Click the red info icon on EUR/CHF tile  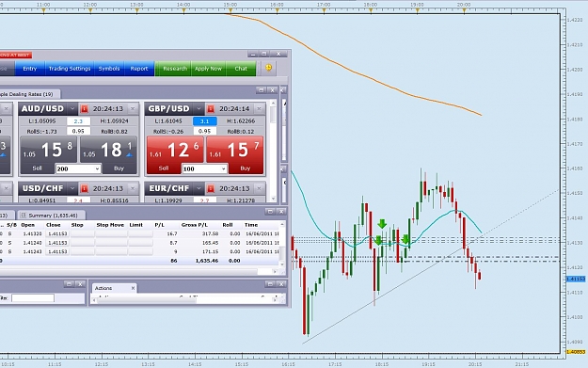[211, 188]
